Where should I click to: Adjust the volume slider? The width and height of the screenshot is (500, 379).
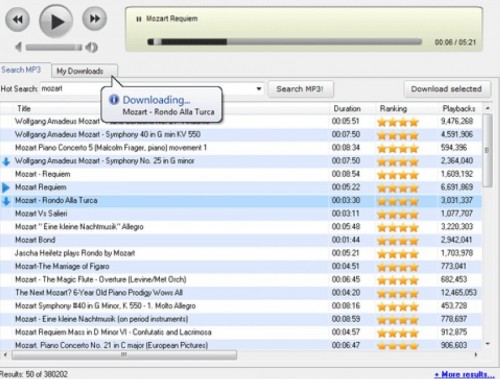point(54,47)
